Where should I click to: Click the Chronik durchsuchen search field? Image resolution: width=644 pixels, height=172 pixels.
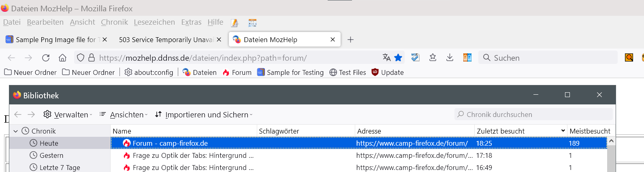click(x=533, y=115)
